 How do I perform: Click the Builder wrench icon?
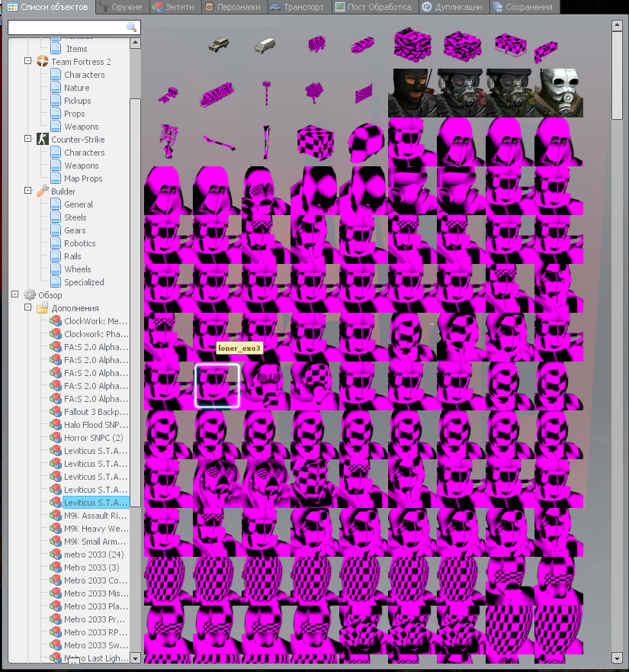click(x=43, y=191)
